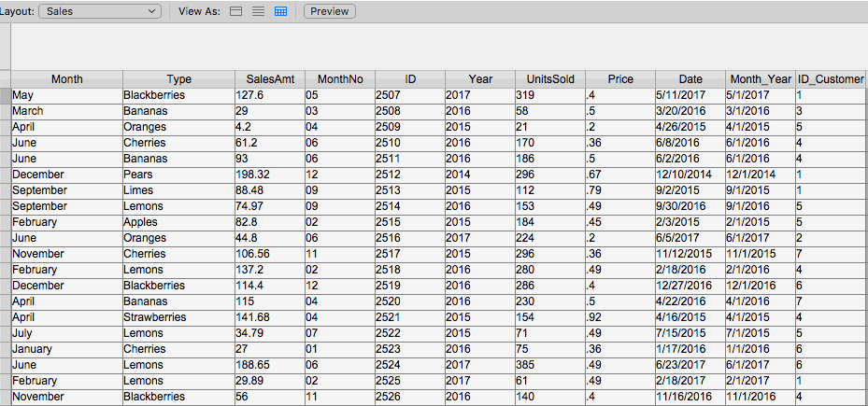Click SalesAmt cell 188.65
This screenshot has width=868, height=406.
coord(270,365)
